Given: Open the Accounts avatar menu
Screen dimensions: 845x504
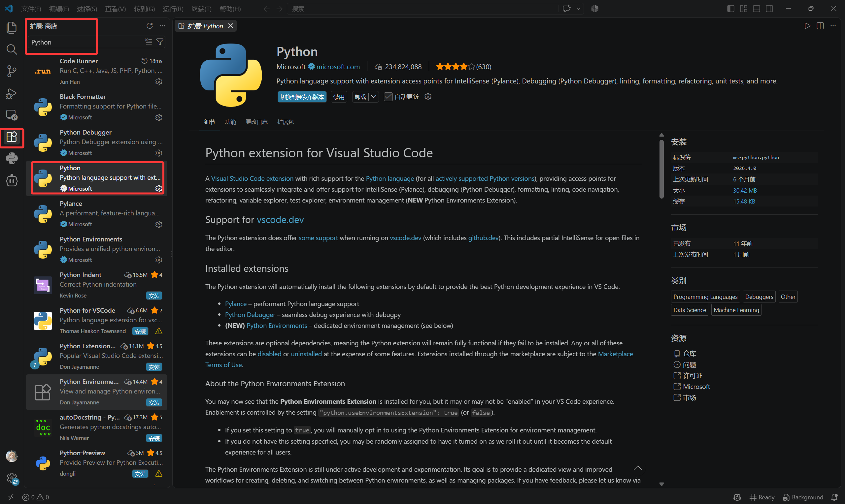Looking at the screenshot, I should tap(12, 456).
